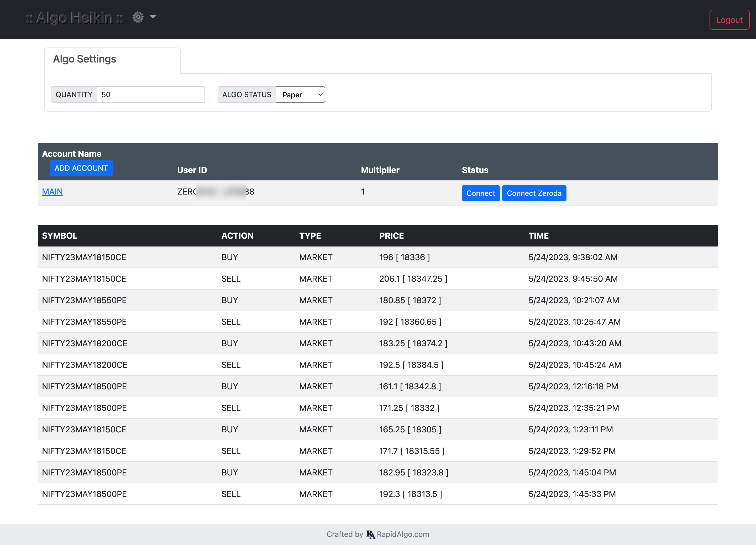The height and width of the screenshot is (545, 756).
Task: Click the settings gear icon
Action: [x=138, y=17]
